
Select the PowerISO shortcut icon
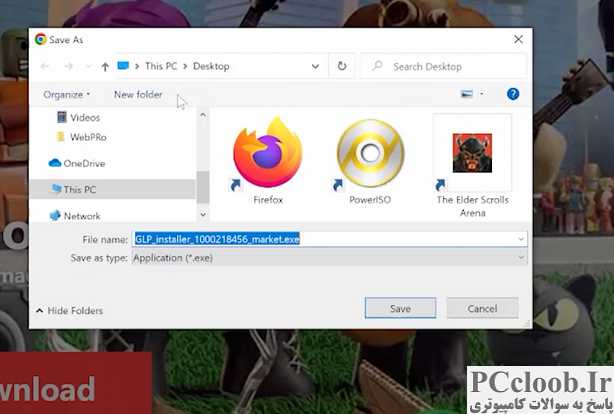pos(370,153)
